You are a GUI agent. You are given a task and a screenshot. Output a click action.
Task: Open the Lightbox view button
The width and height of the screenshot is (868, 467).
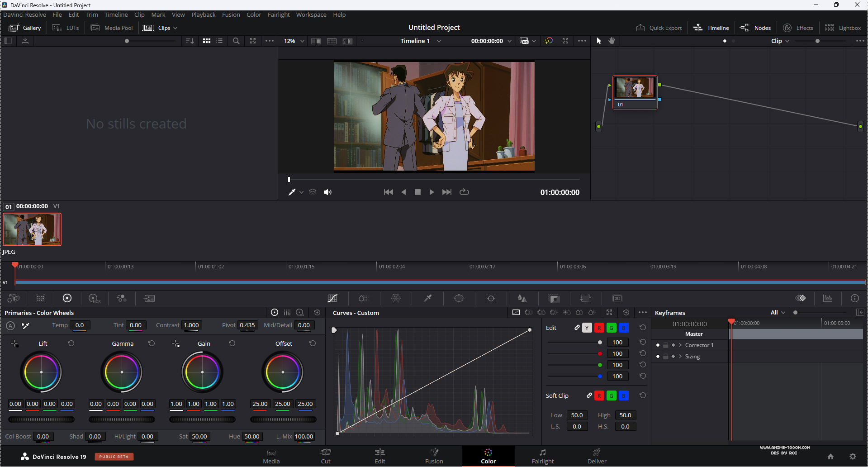pos(843,28)
